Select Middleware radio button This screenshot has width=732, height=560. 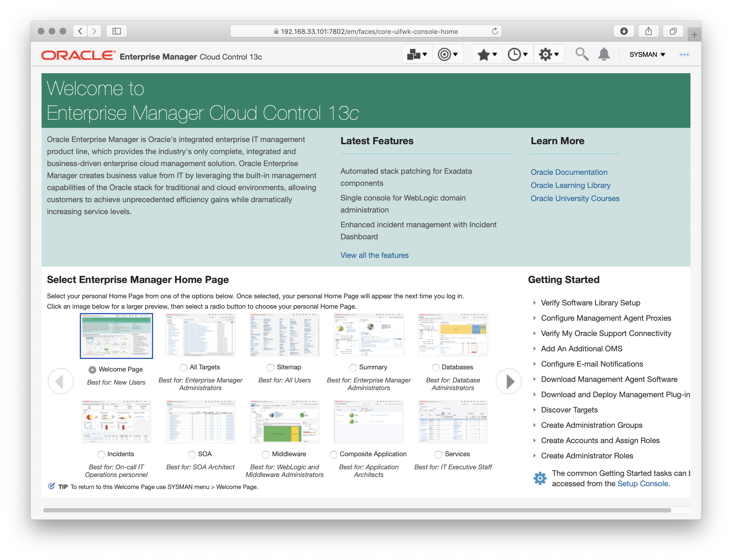(266, 454)
